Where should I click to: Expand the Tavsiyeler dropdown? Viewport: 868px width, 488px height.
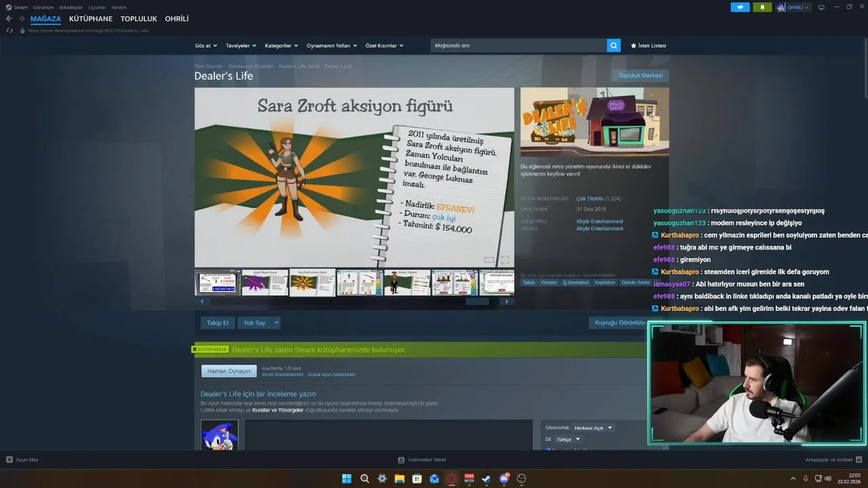241,45
